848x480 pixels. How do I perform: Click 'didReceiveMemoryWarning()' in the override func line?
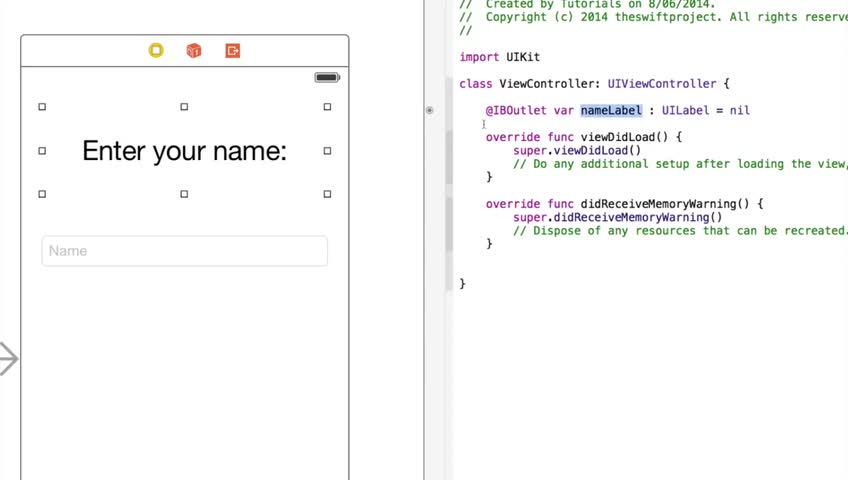point(665,204)
